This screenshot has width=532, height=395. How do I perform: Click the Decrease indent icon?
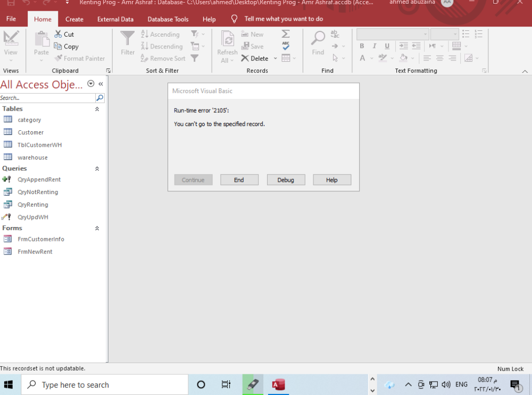tap(417, 46)
